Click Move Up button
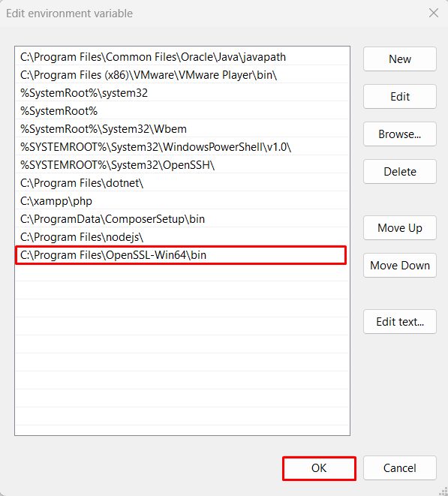The height and width of the screenshot is (496, 448). [x=400, y=228]
